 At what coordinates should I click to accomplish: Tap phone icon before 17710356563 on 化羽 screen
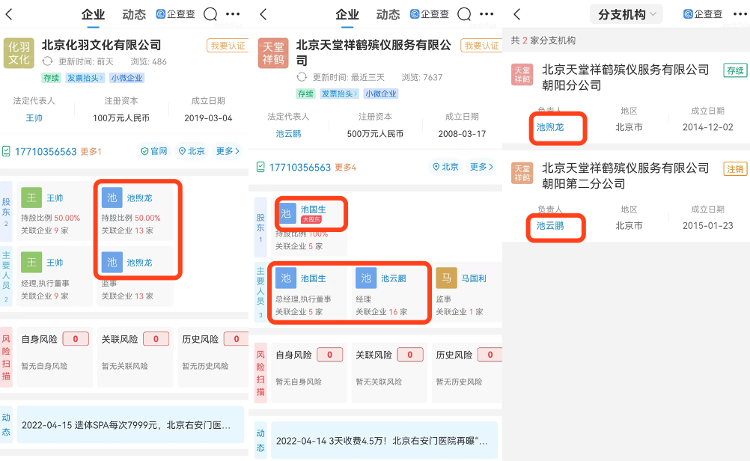6,152
